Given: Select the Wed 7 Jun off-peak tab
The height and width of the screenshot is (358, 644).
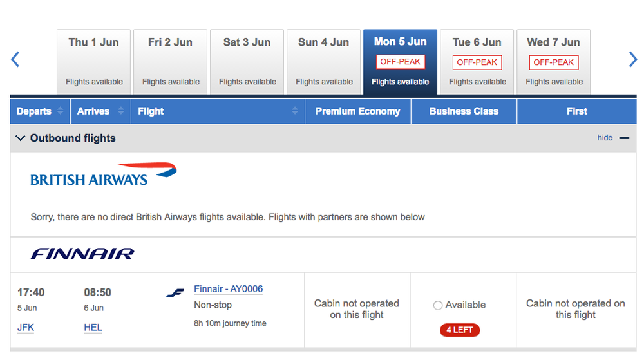Looking at the screenshot, I should [x=554, y=62].
